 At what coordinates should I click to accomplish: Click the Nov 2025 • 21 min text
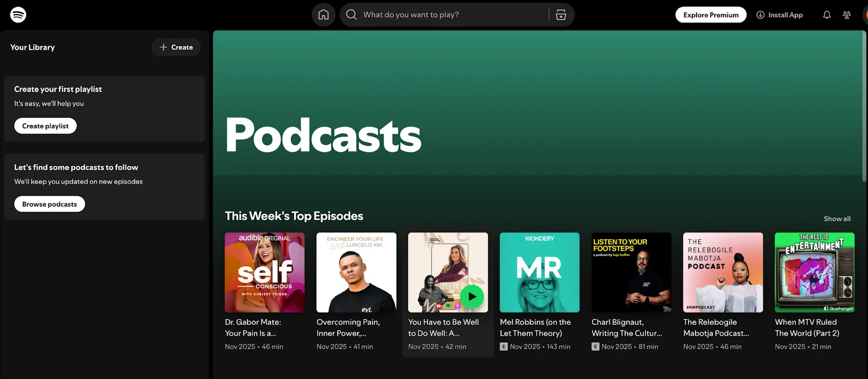click(x=803, y=346)
